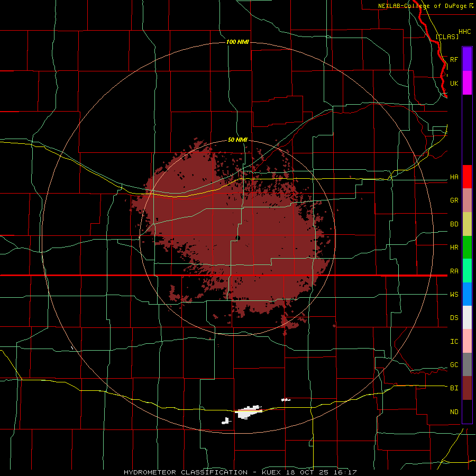The image size is (476, 476).
Task: Click the BI dark red legend swatch
Action: click(467, 388)
